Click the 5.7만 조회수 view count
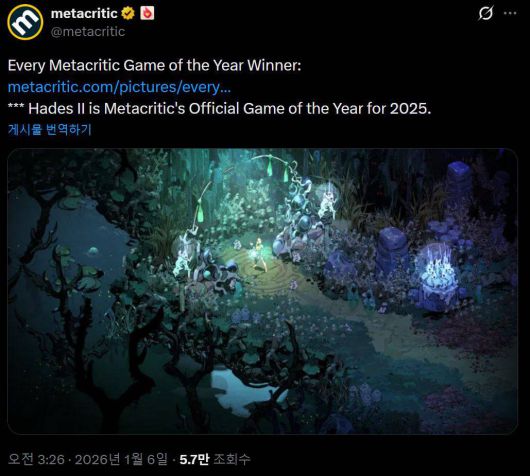This screenshot has width=530, height=476. coord(215,459)
